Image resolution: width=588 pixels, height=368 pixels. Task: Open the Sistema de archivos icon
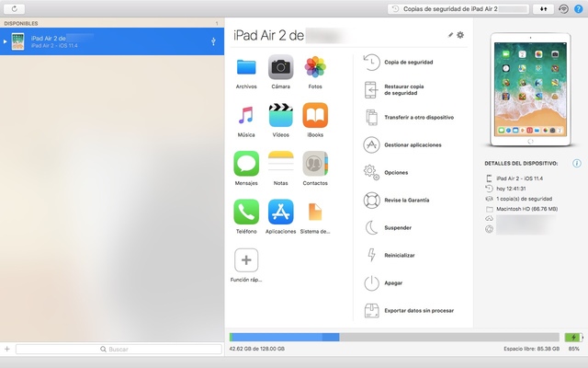[x=315, y=213]
